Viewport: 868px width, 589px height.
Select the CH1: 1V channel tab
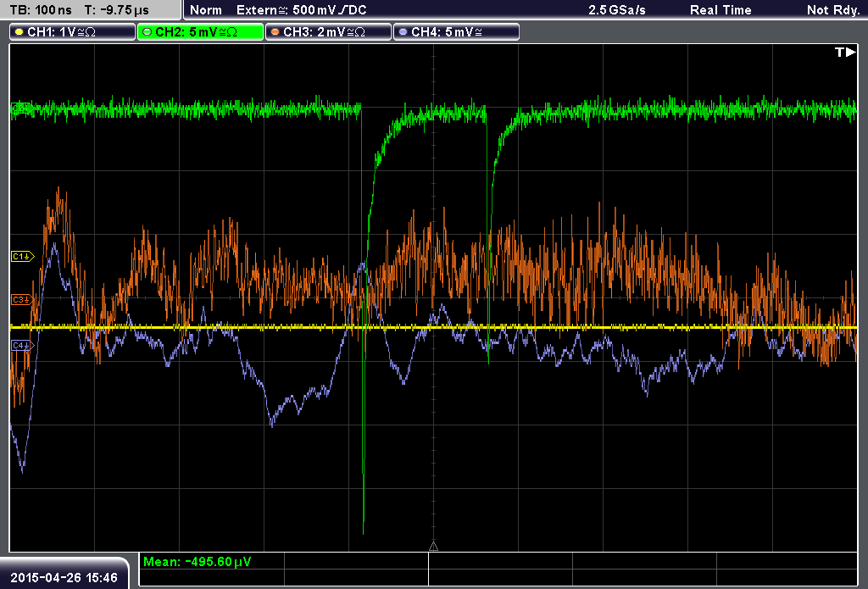pos(73,32)
